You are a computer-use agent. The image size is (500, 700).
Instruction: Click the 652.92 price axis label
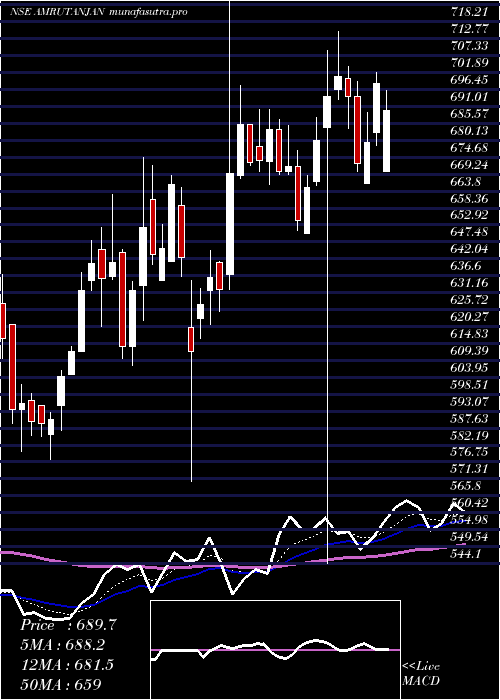[470, 215]
